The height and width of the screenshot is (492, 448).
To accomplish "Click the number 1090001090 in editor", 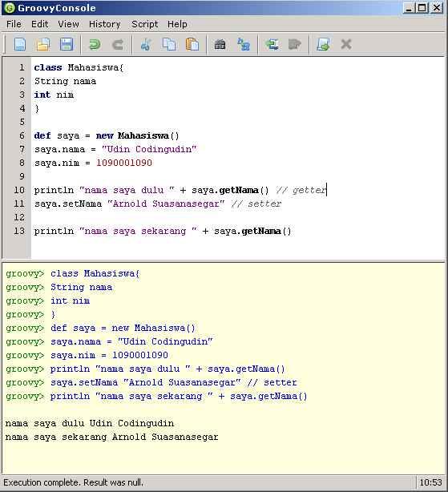I will click(x=124, y=163).
